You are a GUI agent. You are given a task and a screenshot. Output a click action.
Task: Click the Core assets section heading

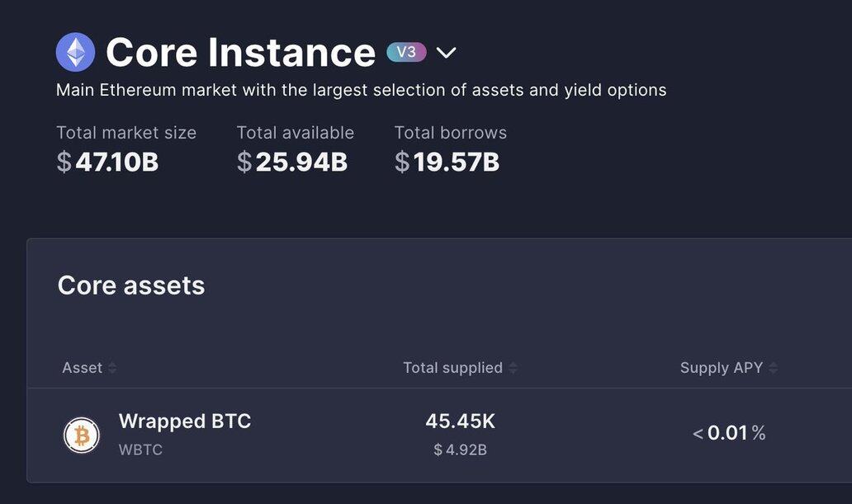pos(131,285)
